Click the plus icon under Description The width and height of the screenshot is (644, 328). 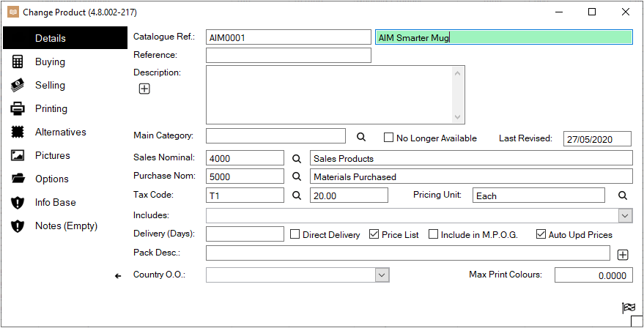coord(144,89)
